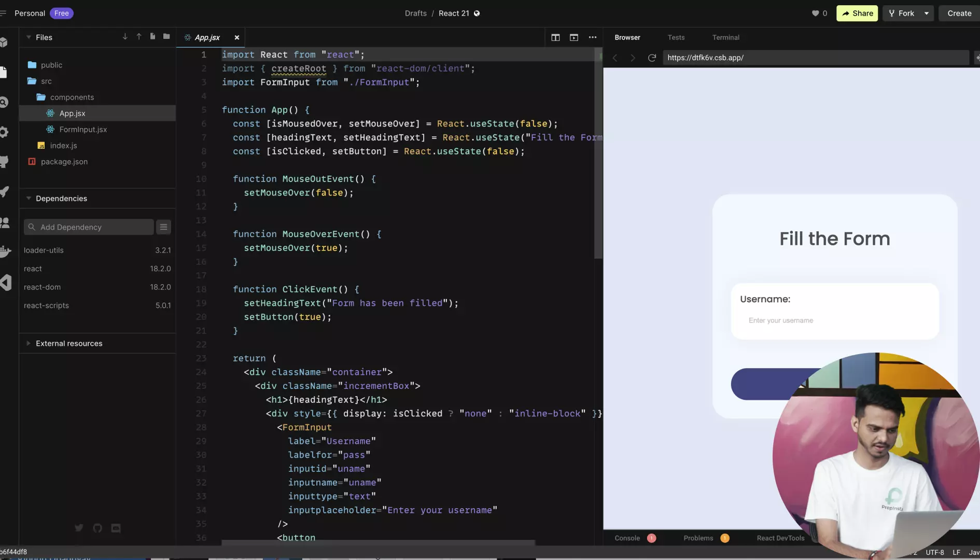
Task: Switch to the Tests tab
Action: coord(676,37)
